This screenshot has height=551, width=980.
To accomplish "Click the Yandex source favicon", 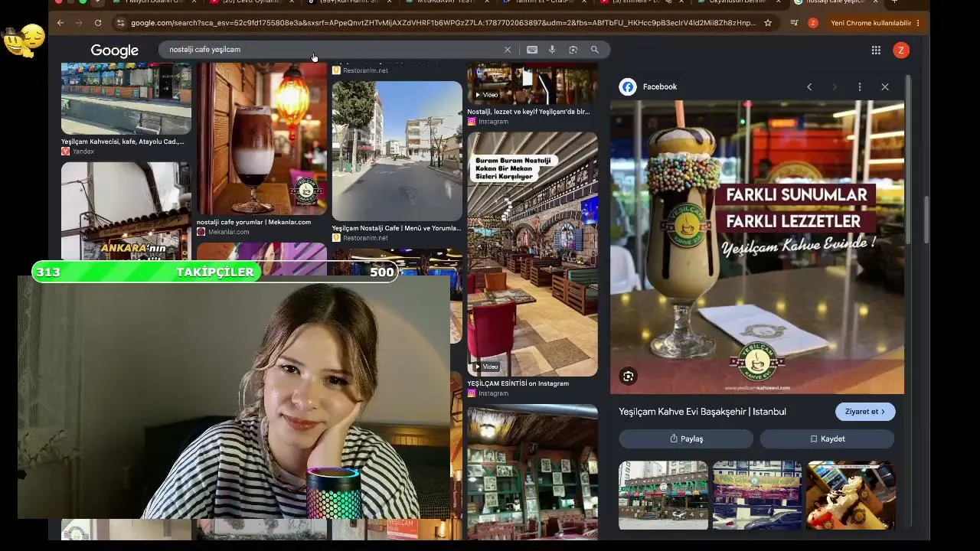I will point(65,152).
